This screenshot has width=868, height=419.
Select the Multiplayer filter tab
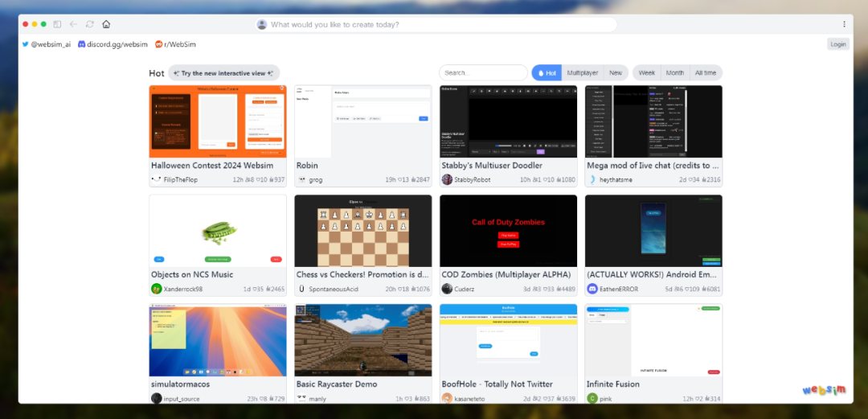583,72
